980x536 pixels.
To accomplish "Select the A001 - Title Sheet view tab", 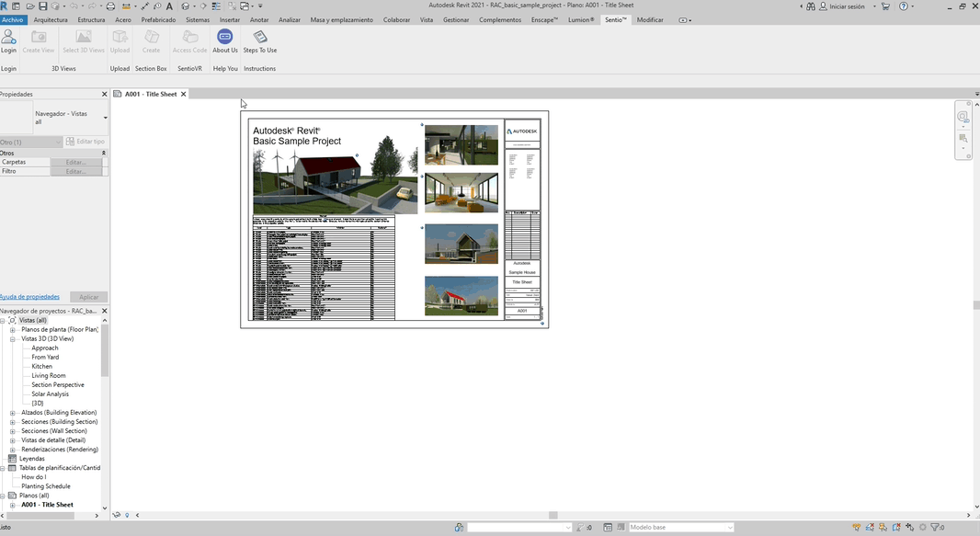I will (x=151, y=95).
